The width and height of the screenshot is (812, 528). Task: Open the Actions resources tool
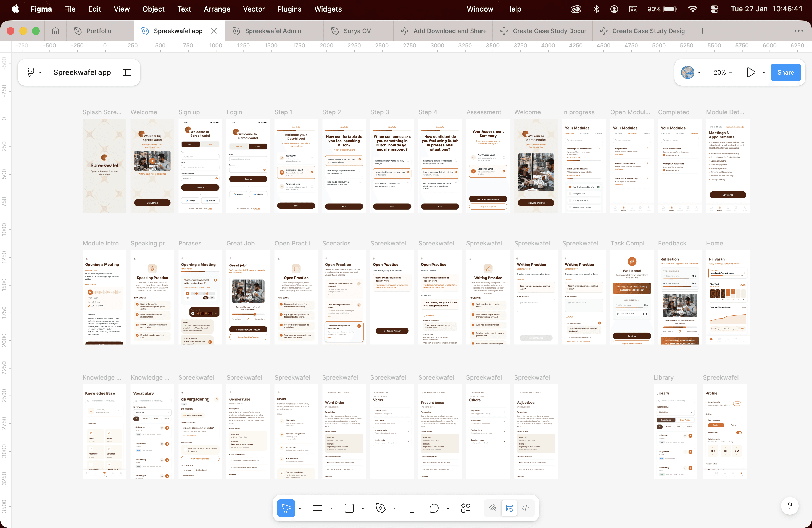pos(465,508)
